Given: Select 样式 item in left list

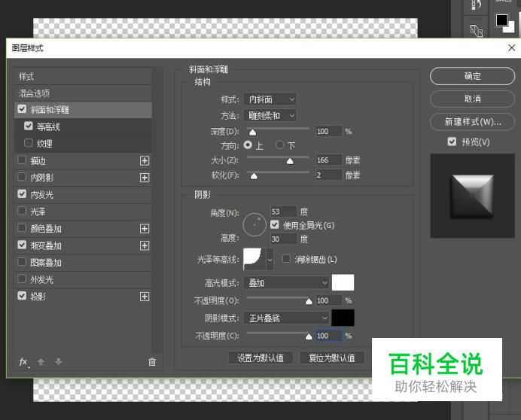Looking at the screenshot, I should (83, 77).
